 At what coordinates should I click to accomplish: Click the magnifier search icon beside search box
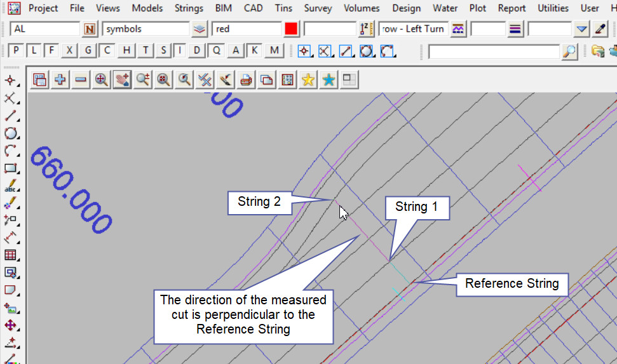coord(569,51)
